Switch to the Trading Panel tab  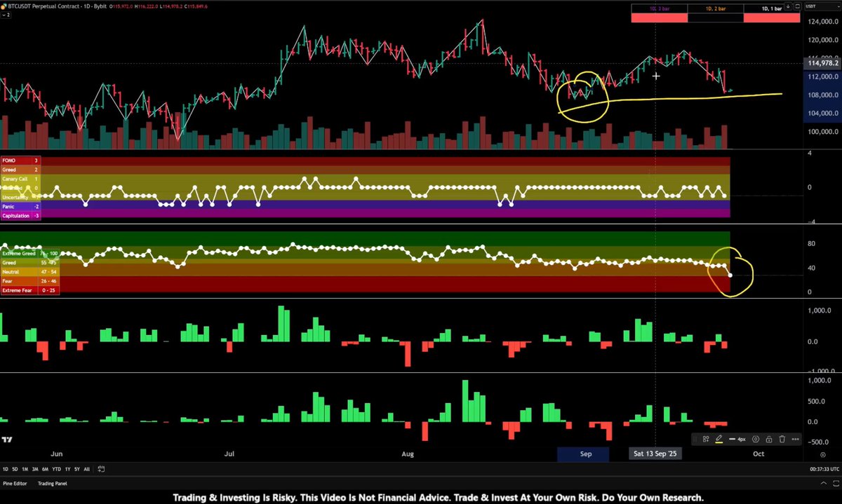click(x=53, y=484)
